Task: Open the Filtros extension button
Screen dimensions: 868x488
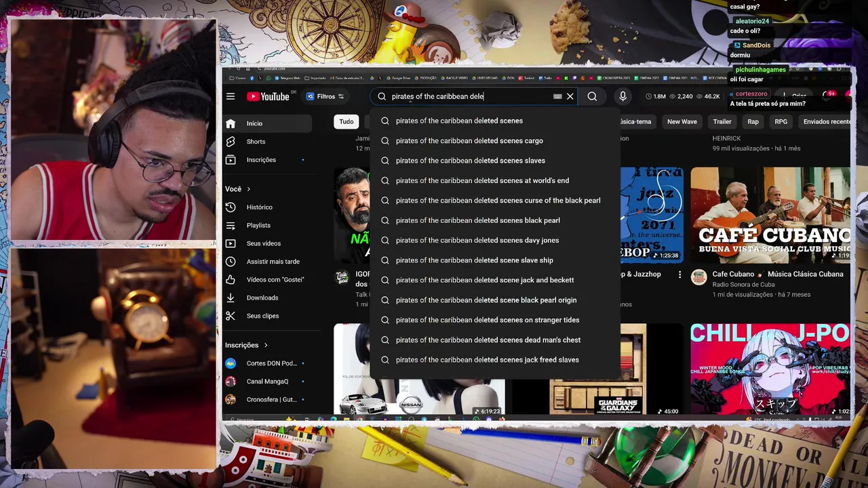Action: (x=325, y=96)
